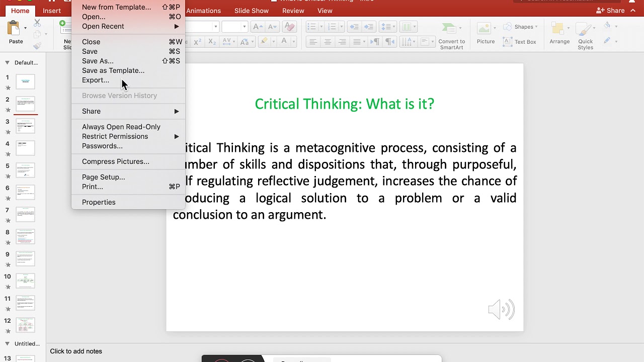Screen dimensions: 644x362
Task: Insert a Text Box
Action: (x=520, y=42)
